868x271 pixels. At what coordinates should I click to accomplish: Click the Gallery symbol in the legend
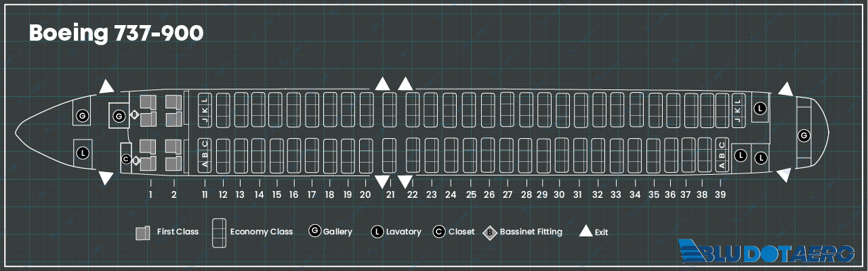coord(314,231)
